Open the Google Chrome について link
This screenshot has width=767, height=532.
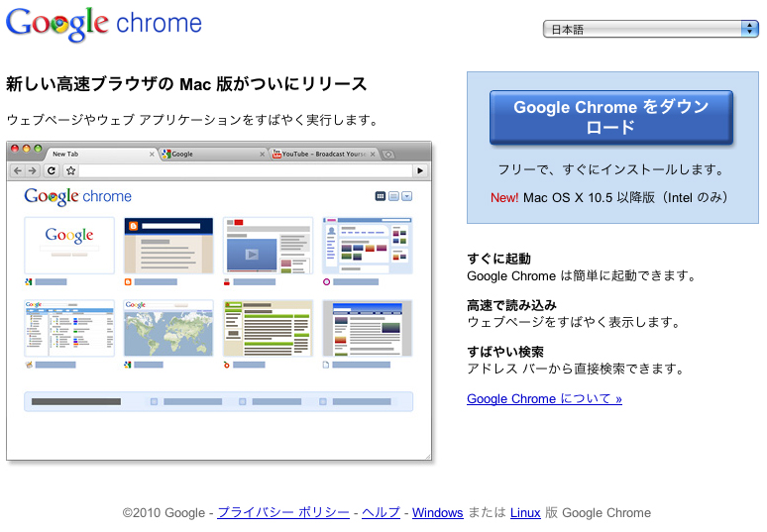544,399
